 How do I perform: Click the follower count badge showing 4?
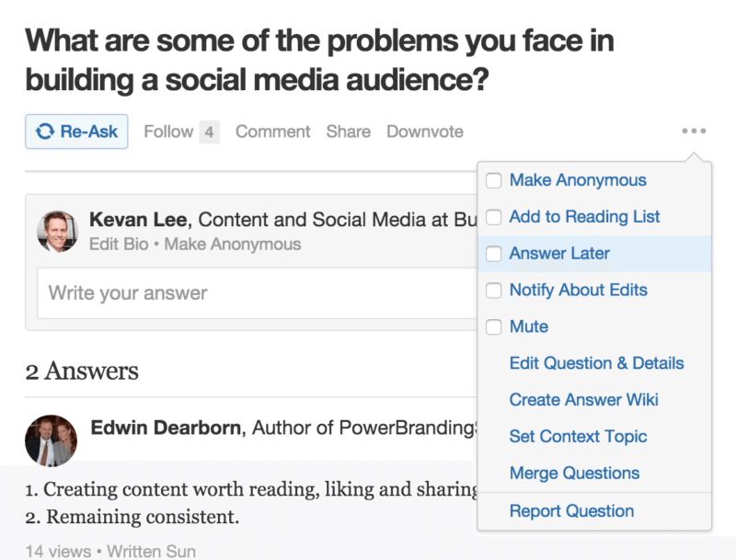click(209, 131)
